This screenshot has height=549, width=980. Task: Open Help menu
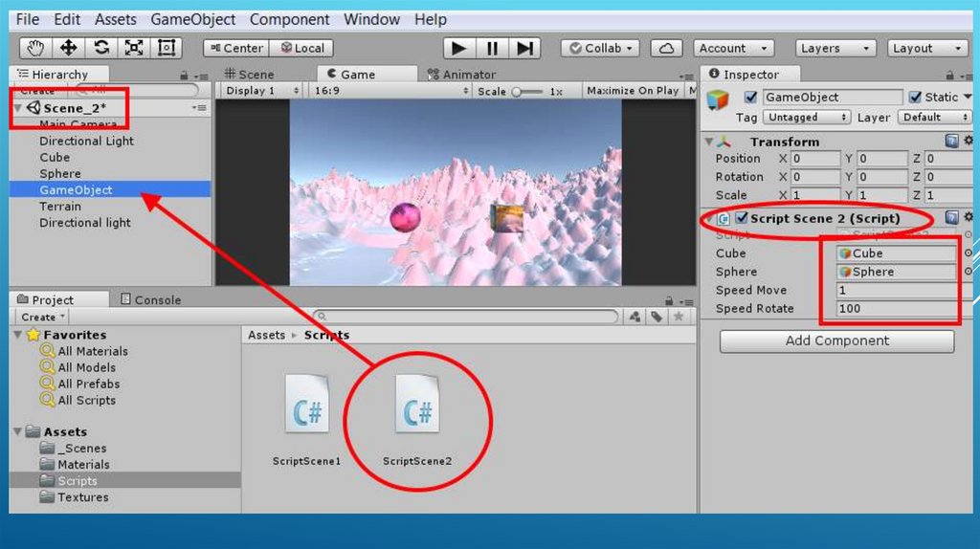coord(431,19)
